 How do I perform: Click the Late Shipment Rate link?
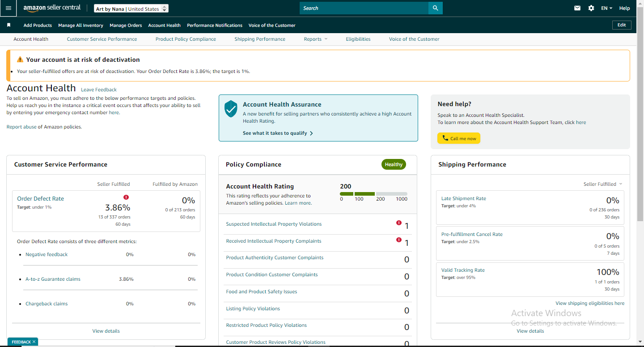pyautogui.click(x=464, y=198)
